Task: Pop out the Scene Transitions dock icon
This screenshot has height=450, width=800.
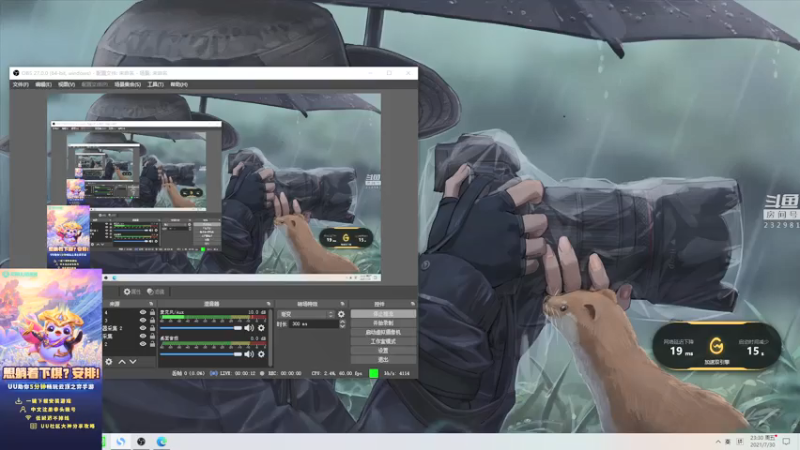Action: pos(342,304)
